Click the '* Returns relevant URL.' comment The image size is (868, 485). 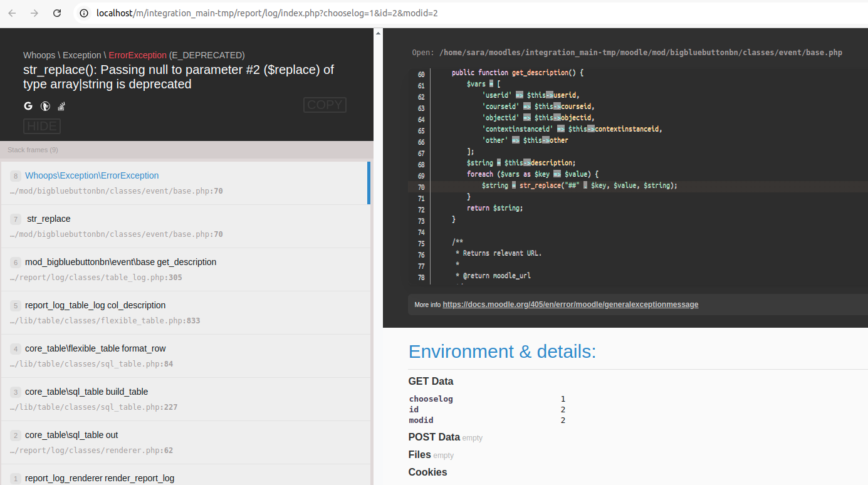tap(498, 253)
